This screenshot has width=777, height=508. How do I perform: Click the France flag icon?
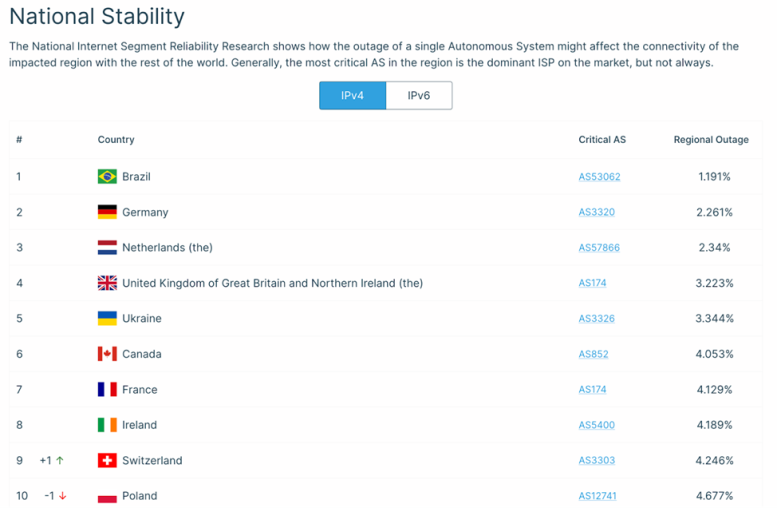pyautogui.click(x=107, y=390)
